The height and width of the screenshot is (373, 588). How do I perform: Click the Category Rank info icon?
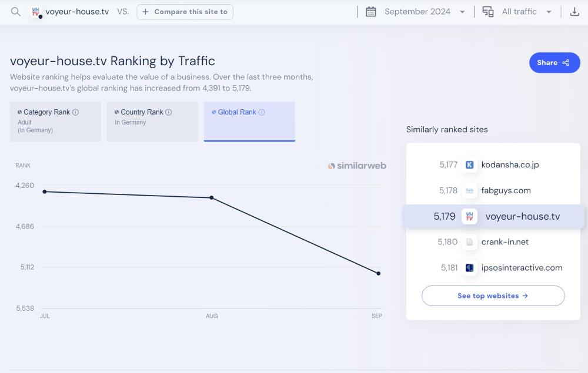(75, 112)
